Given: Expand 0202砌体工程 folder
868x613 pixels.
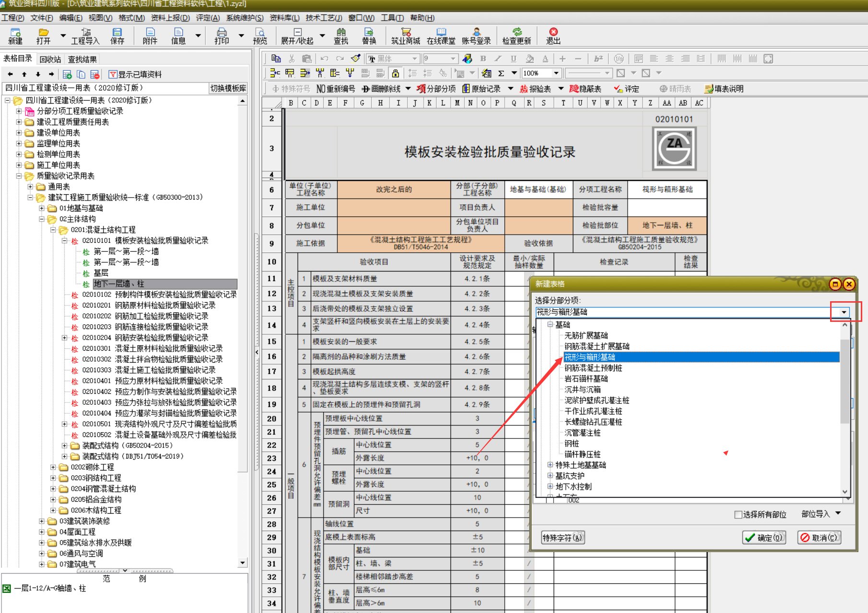Looking at the screenshot, I should (53, 467).
